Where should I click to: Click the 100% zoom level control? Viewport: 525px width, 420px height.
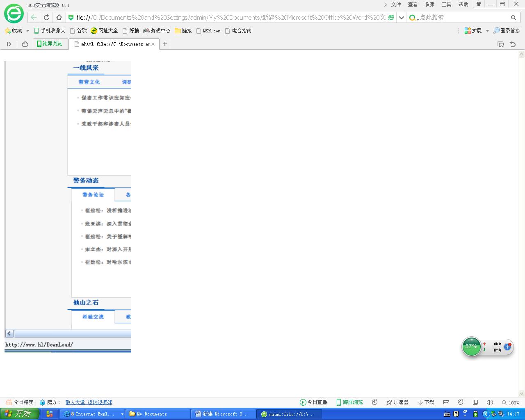pyautogui.click(x=511, y=402)
